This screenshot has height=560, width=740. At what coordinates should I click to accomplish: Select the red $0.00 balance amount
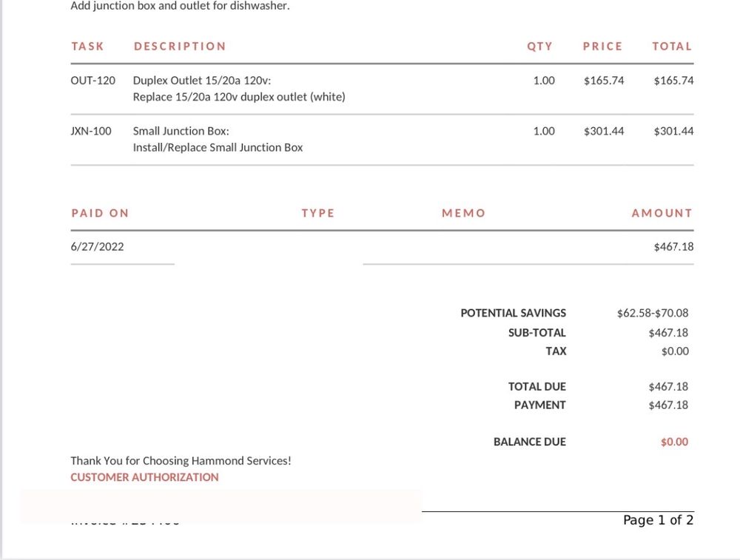tap(674, 442)
